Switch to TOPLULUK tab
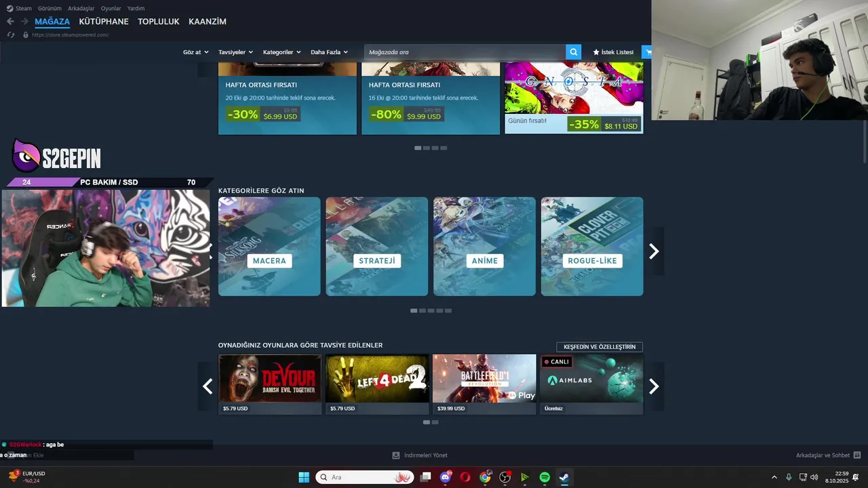Viewport: 868px width, 488px height. [159, 22]
